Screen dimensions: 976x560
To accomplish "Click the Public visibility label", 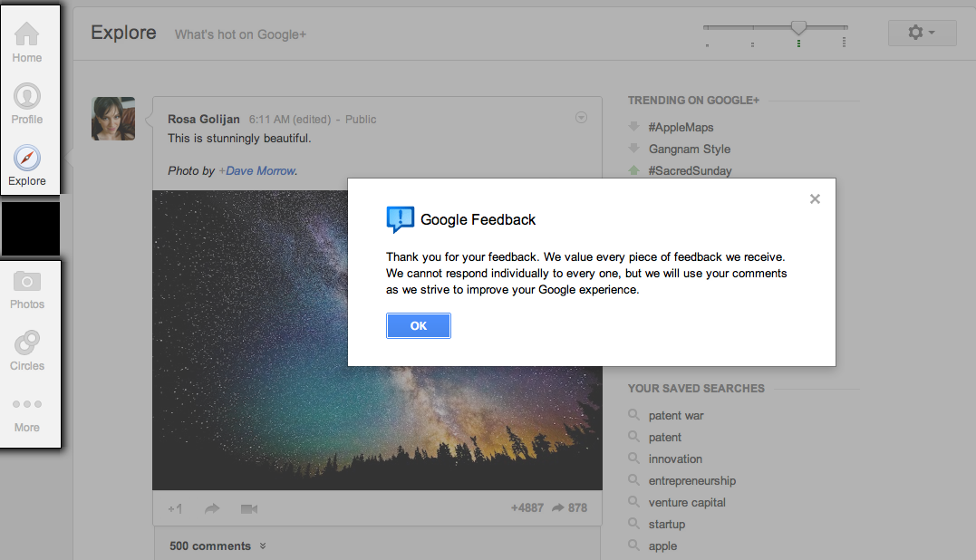I will [361, 120].
